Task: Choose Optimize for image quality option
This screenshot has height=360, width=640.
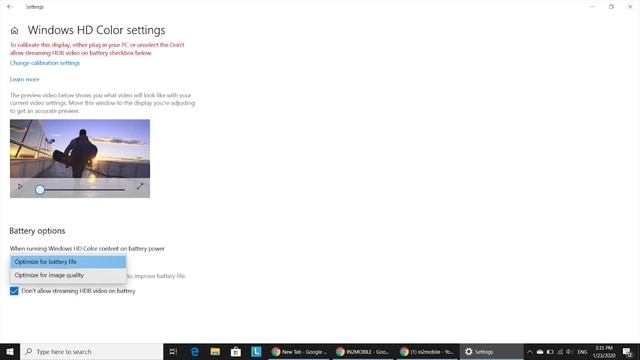Action: (x=68, y=275)
